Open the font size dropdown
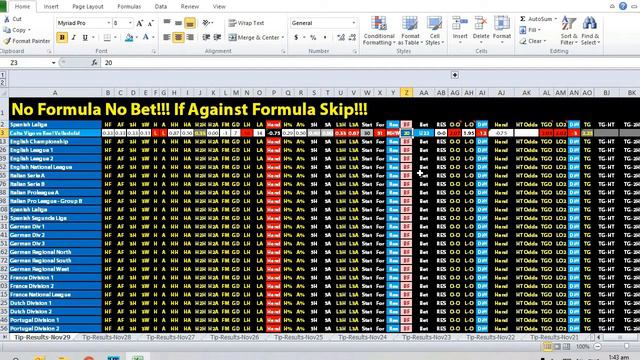Viewport: 640px width, 360px height. 131,23
